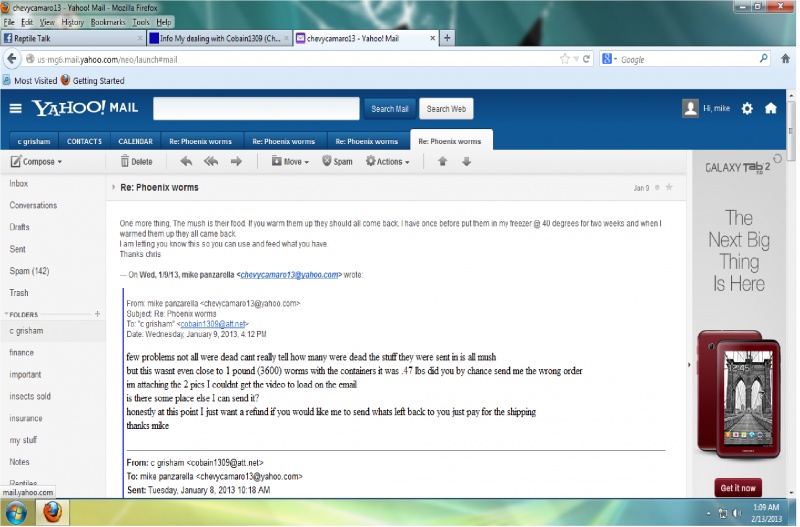Viewport: 800px width, 527px height.
Task: Open the insects sold folder
Action: (30, 396)
